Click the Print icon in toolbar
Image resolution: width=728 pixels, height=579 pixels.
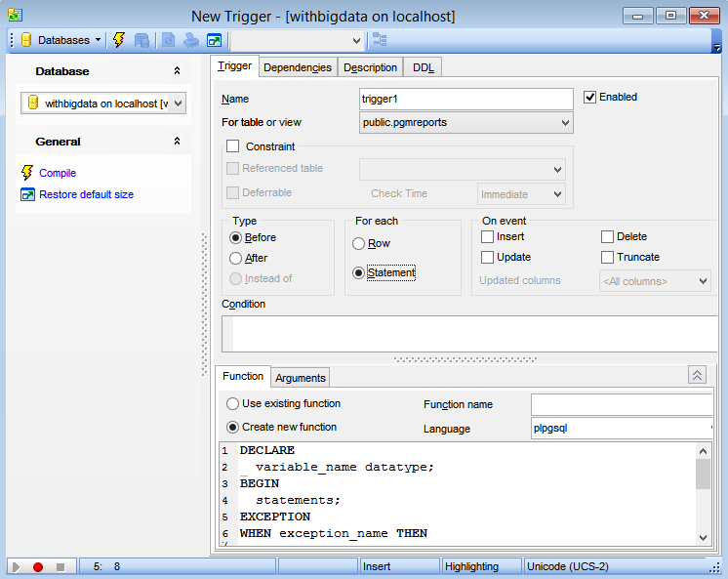point(191,40)
